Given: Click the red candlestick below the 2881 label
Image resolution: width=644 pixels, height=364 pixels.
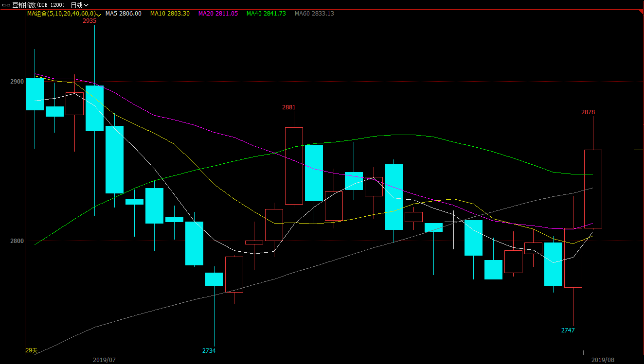Looking at the screenshot, I should click(x=294, y=166).
